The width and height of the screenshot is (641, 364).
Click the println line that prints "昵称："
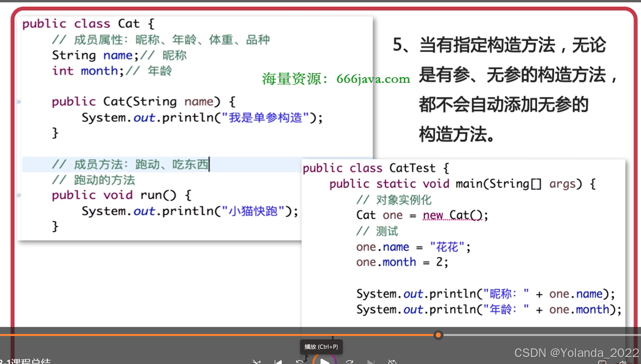[x=486, y=294]
